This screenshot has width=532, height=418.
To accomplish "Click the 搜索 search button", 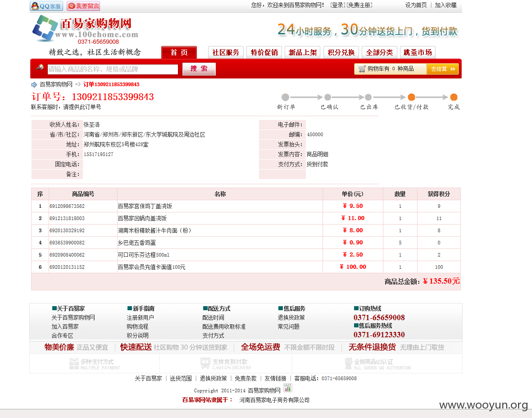I will pos(199,69).
